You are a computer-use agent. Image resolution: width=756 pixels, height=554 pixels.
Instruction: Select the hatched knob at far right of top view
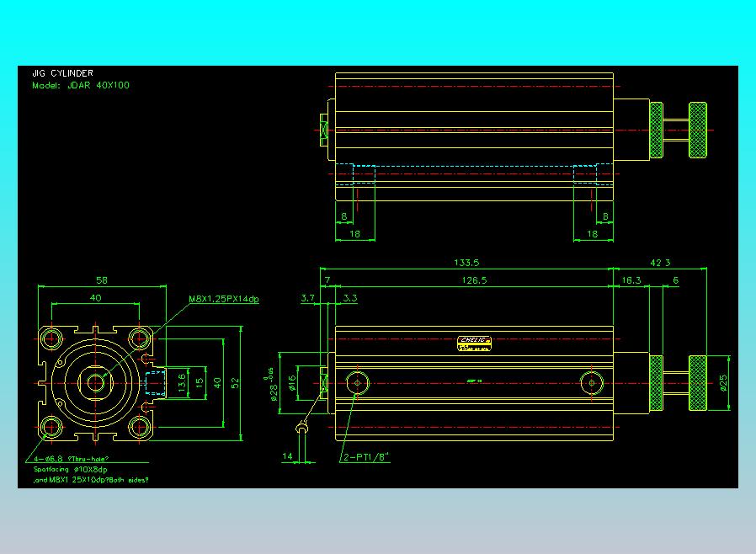tap(698, 131)
